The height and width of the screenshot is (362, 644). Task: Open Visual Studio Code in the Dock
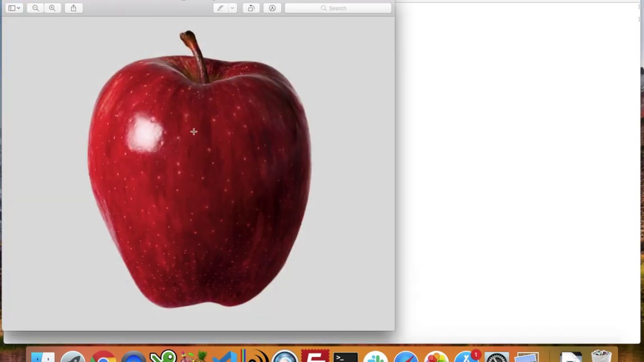point(224,357)
